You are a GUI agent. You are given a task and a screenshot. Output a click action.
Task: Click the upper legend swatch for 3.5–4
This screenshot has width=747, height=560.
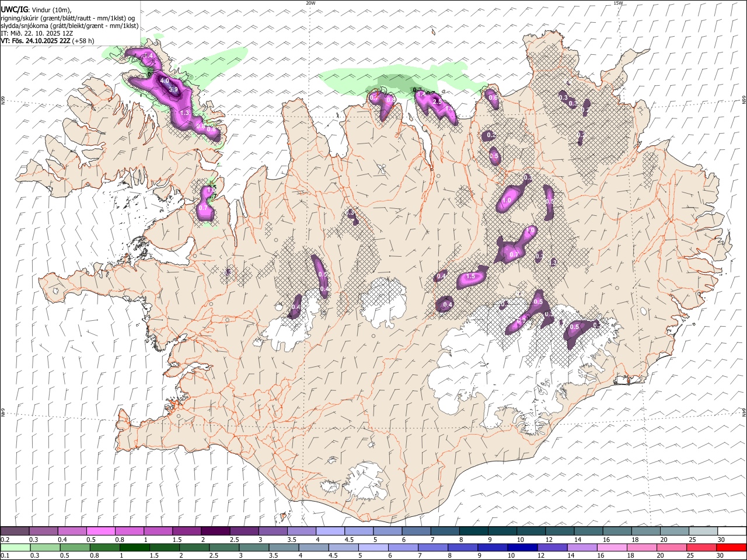[x=302, y=531]
